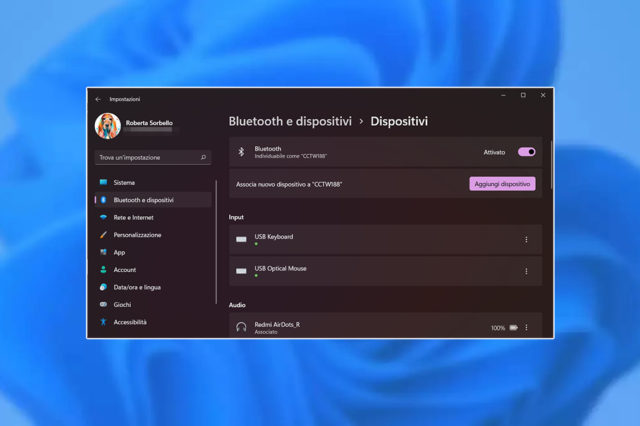This screenshot has width=640, height=426.
Task: Open more options for USB Keyboard
Action: 526,240
